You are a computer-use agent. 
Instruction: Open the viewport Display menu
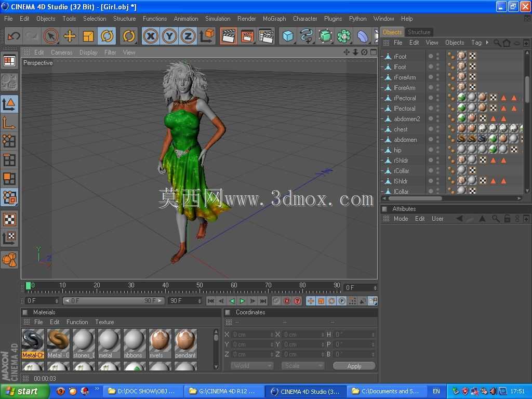(88, 52)
